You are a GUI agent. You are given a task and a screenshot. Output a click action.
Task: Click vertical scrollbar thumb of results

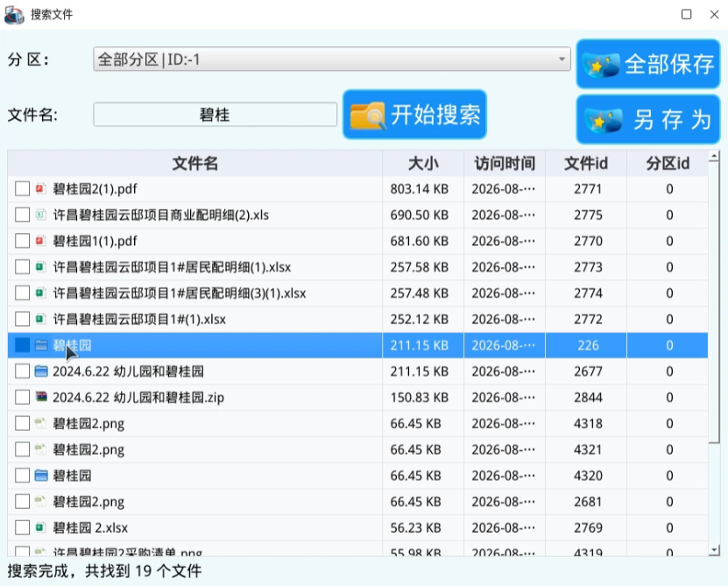coord(715,303)
